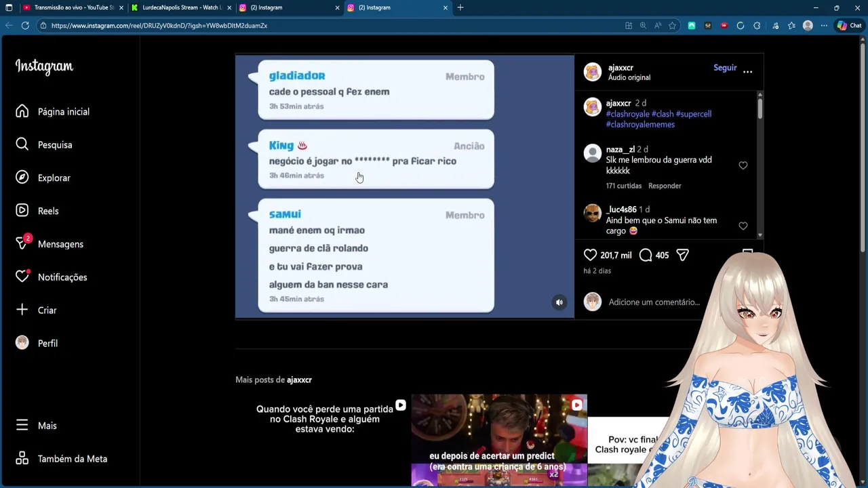Focus the Adicione um comentário field
Viewport: 868px width, 488px height.
654,302
